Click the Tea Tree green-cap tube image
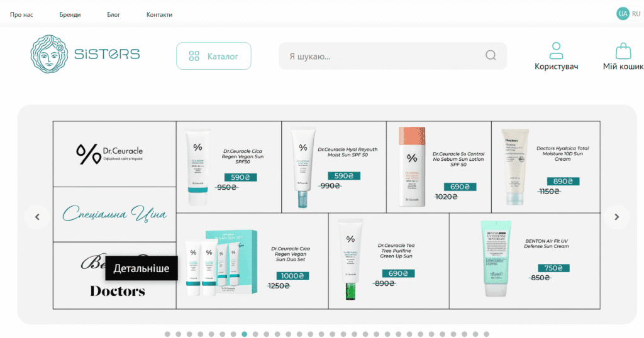Screen dimensions: 644x338 [350, 259]
